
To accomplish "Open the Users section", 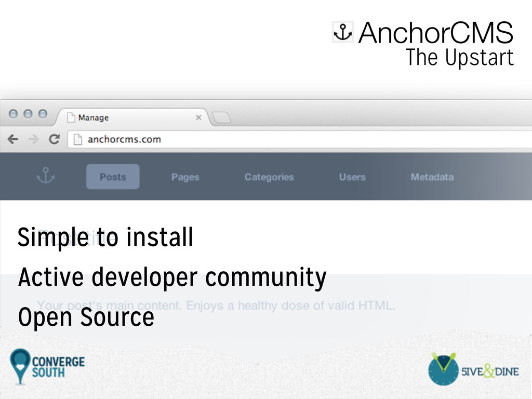I will pos(352,177).
